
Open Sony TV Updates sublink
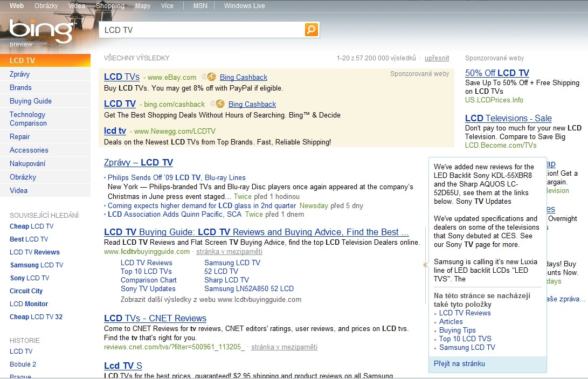(x=148, y=288)
